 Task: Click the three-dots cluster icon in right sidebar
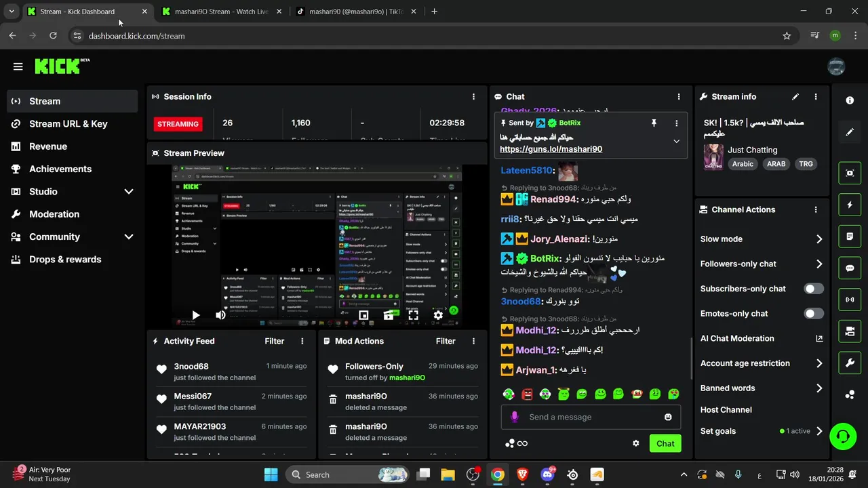(x=850, y=394)
